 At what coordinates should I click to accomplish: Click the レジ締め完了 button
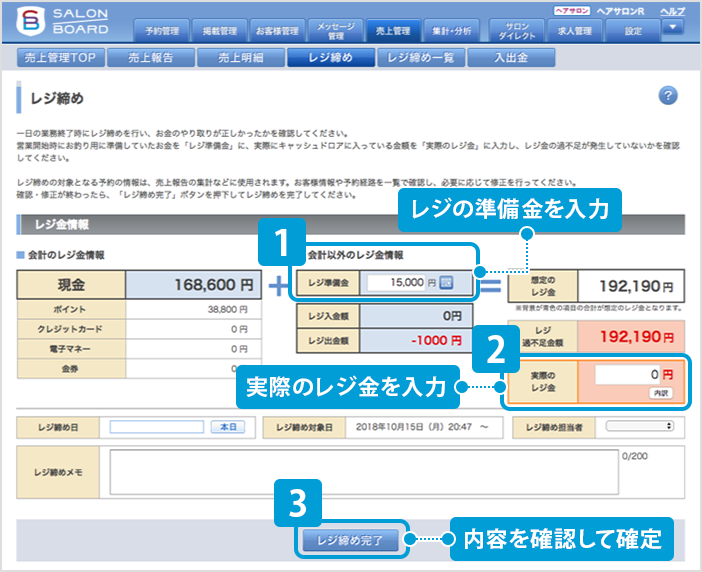point(350,540)
